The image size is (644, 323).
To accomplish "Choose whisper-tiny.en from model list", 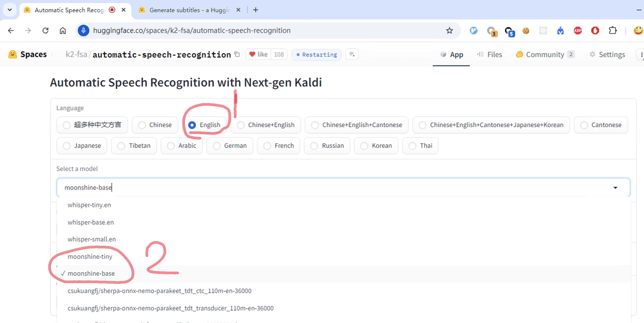I will [344, 205].
